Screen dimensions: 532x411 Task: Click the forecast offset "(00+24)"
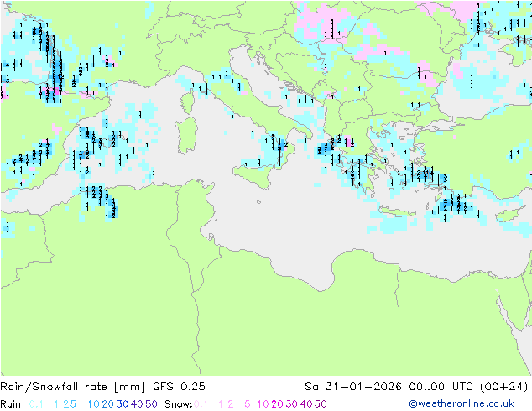(x=504, y=387)
